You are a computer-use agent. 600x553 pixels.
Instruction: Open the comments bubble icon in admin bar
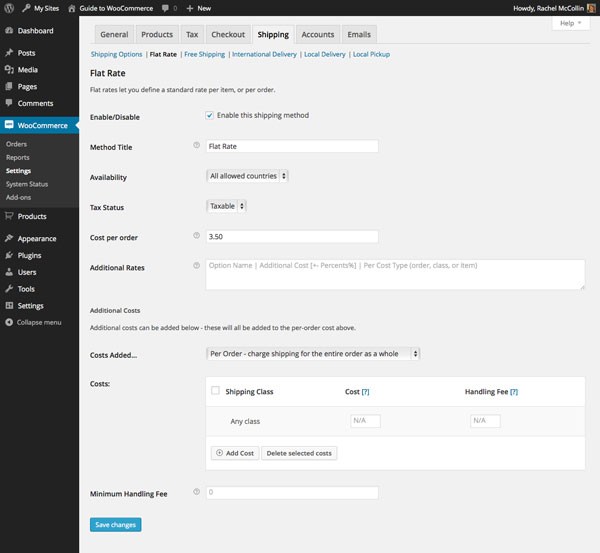click(165, 8)
